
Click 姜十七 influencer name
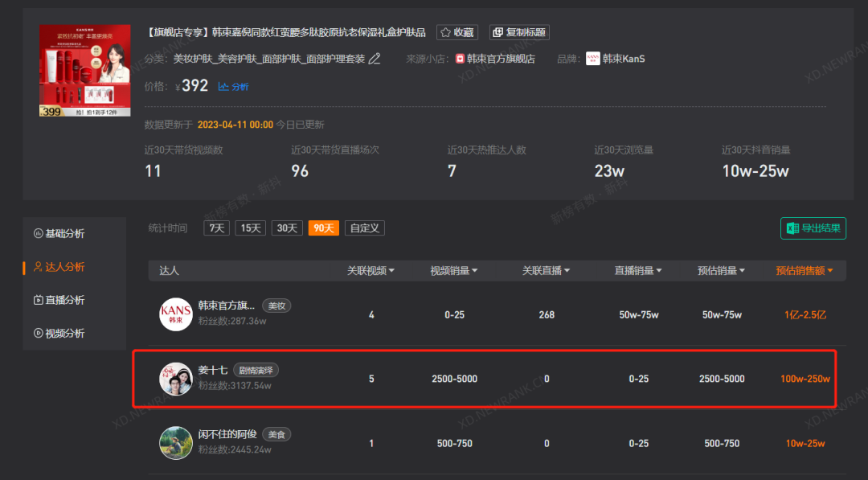[212, 370]
